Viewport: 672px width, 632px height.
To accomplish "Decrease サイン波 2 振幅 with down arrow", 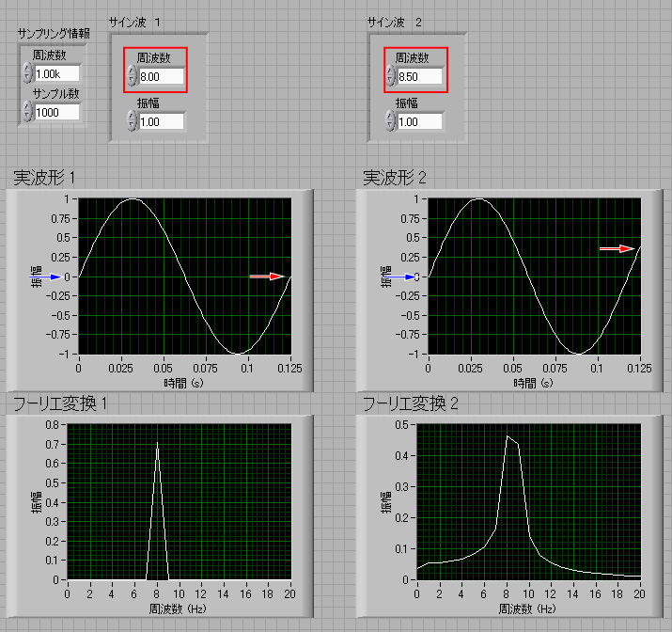I will point(390,126).
